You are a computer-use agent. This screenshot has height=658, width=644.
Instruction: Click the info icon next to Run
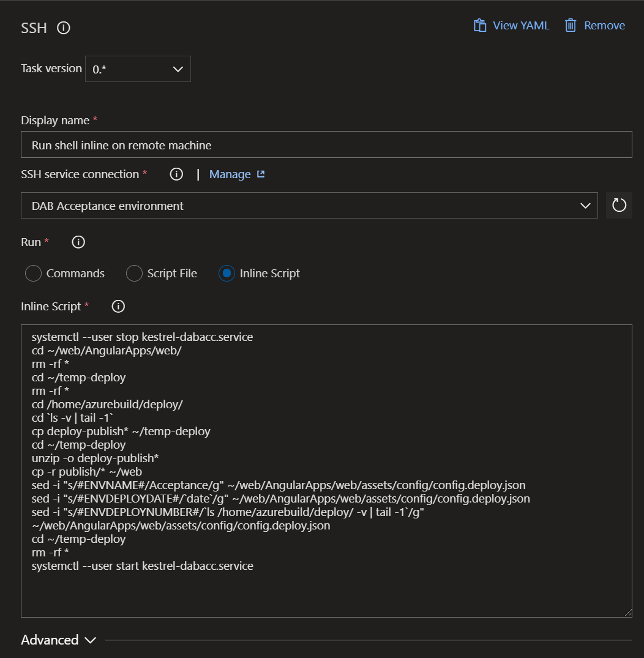click(x=78, y=242)
